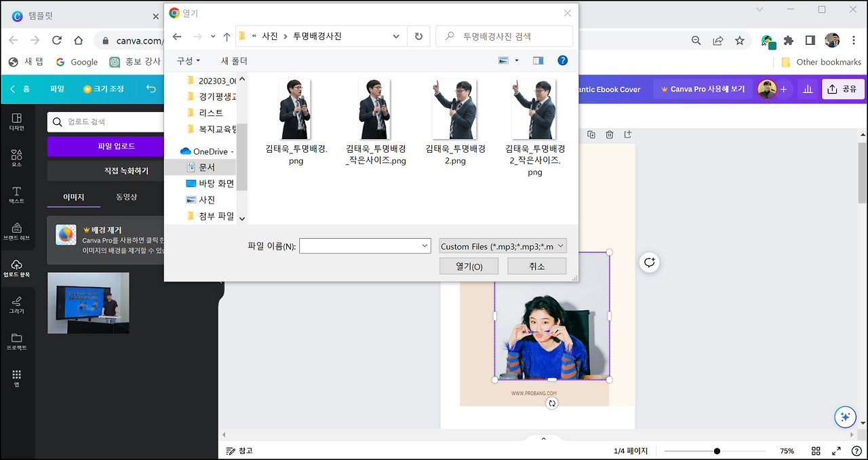The image size is (868, 460).
Task: Click the Canva assistant sparkle button
Action: tap(845, 417)
